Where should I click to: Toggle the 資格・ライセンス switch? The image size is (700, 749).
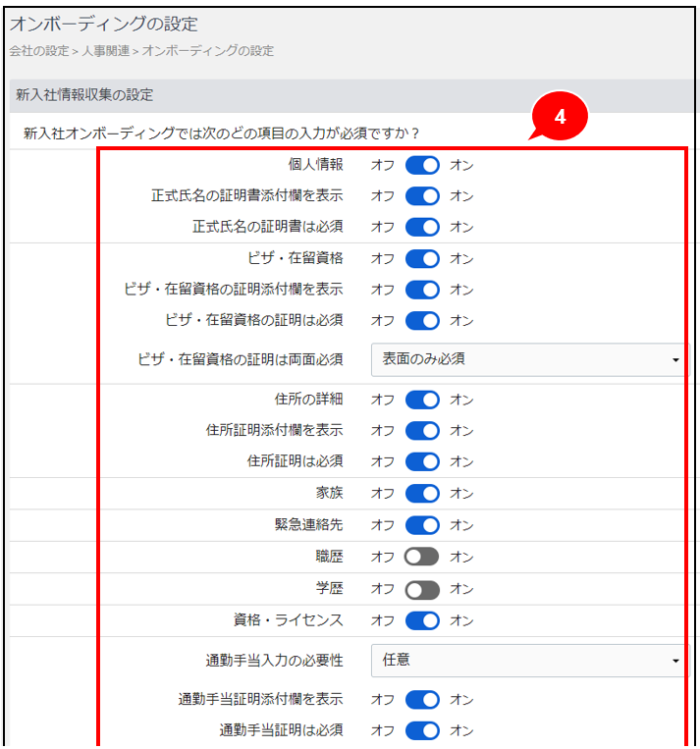coord(422,620)
